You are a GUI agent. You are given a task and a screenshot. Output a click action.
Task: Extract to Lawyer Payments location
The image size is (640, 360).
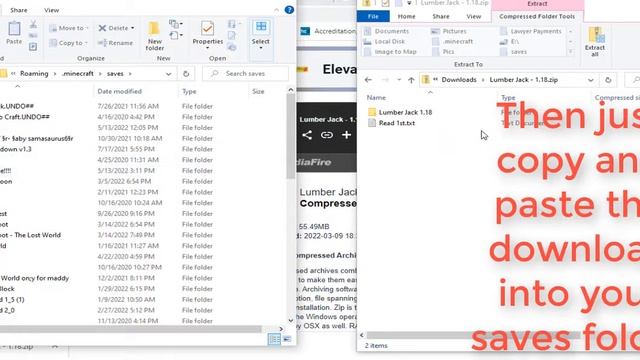[531, 31]
